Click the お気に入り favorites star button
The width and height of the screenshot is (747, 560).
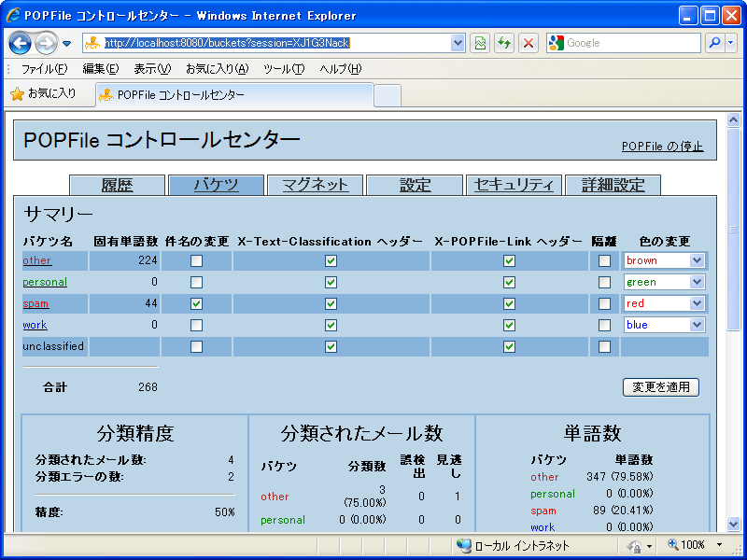43,94
